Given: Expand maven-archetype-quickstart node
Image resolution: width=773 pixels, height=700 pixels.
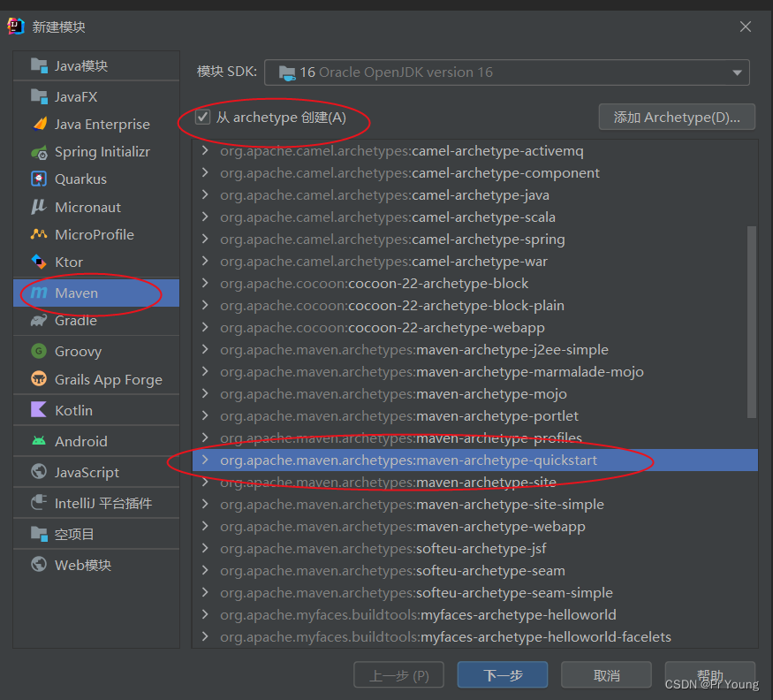Looking at the screenshot, I should (x=205, y=460).
